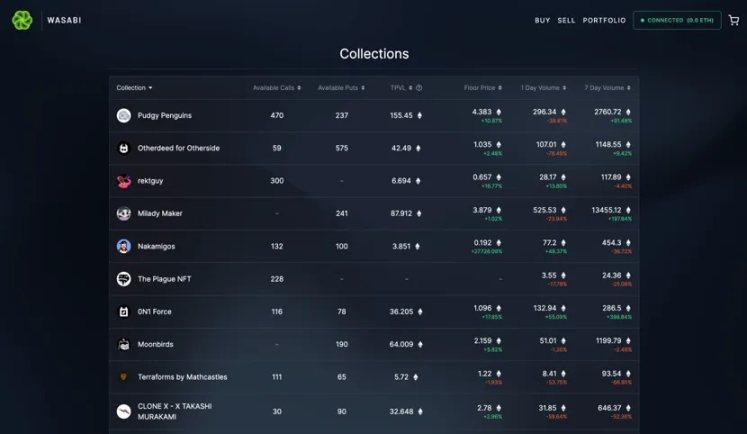
Task: Open the SELL menu
Action: click(x=566, y=20)
